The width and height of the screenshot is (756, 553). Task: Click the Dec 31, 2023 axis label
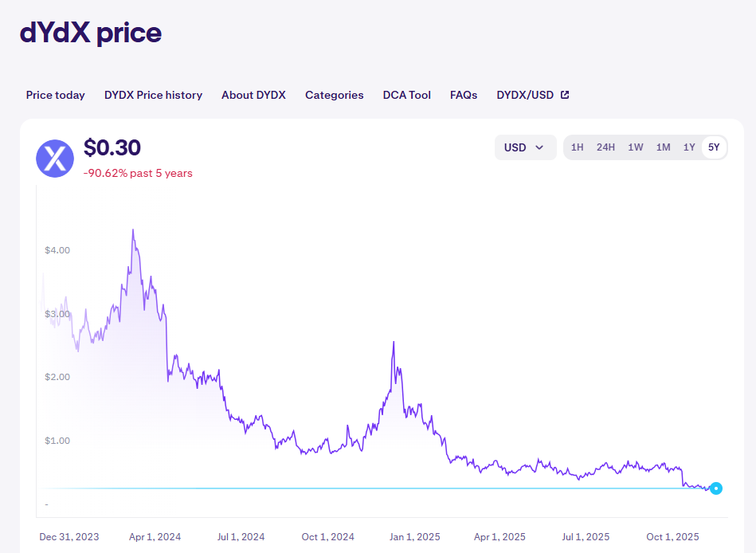[69, 536]
